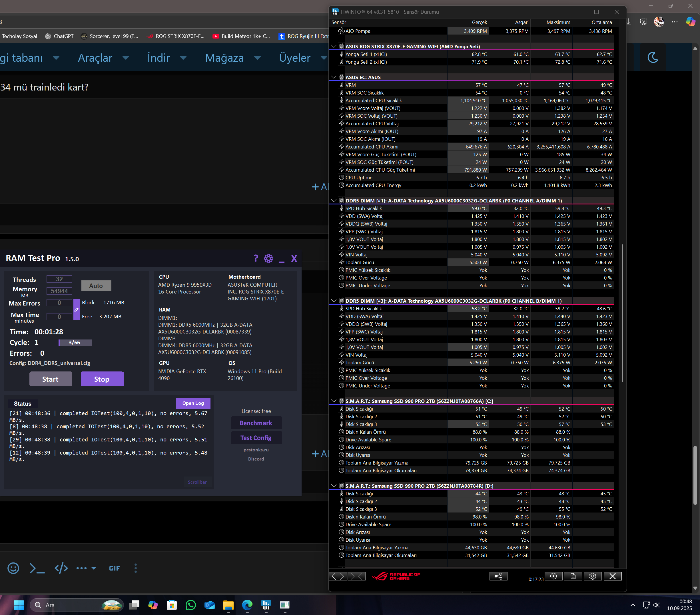Open Copilot in browser toolbar

tap(690, 22)
